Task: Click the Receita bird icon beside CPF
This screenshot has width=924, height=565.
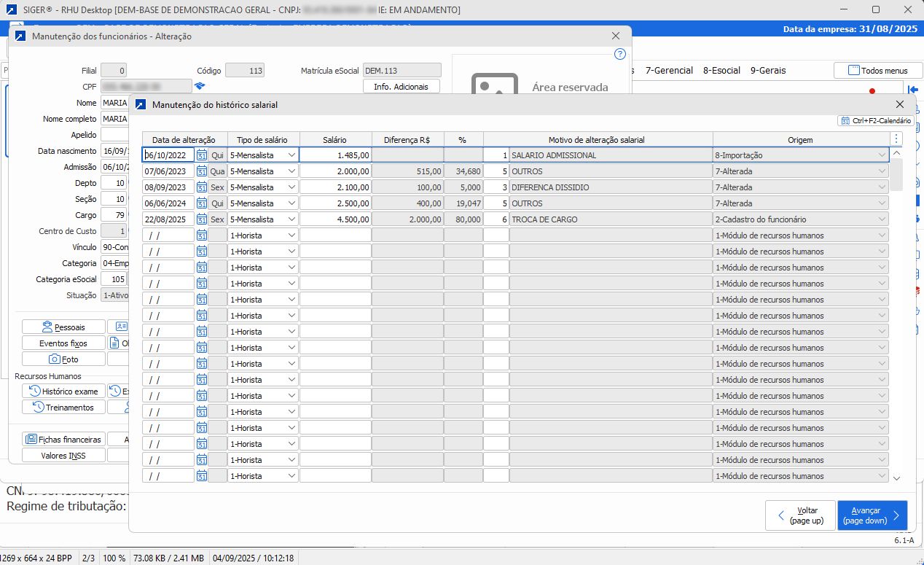Action: click(199, 87)
